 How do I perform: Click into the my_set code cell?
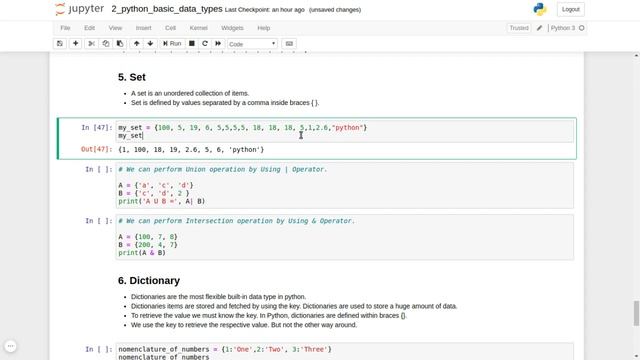(344, 131)
